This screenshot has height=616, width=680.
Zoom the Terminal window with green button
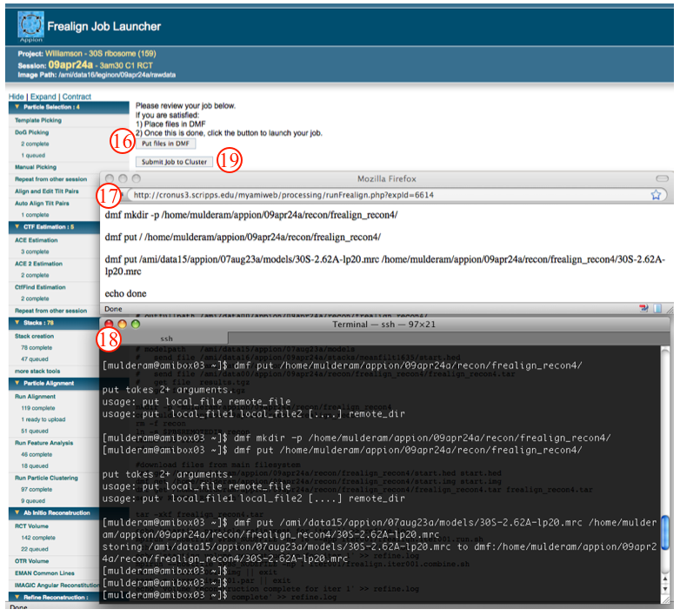[135, 324]
